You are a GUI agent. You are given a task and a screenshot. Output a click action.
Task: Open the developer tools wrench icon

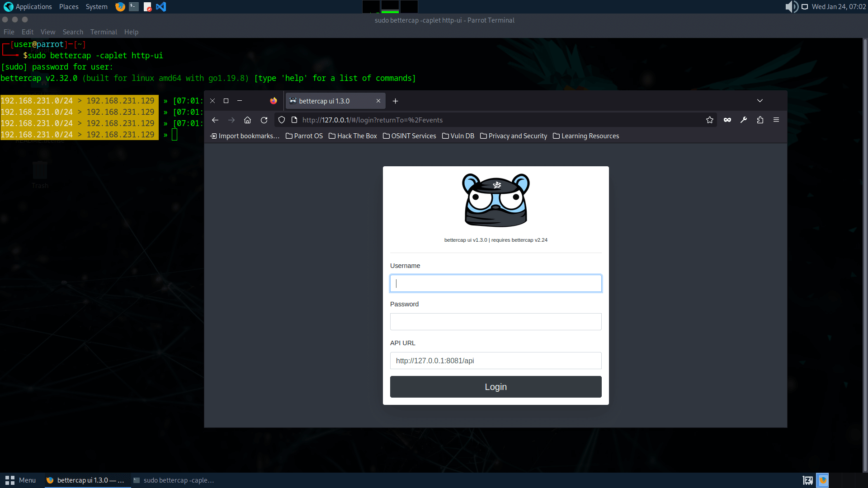pyautogui.click(x=744, y=120)
